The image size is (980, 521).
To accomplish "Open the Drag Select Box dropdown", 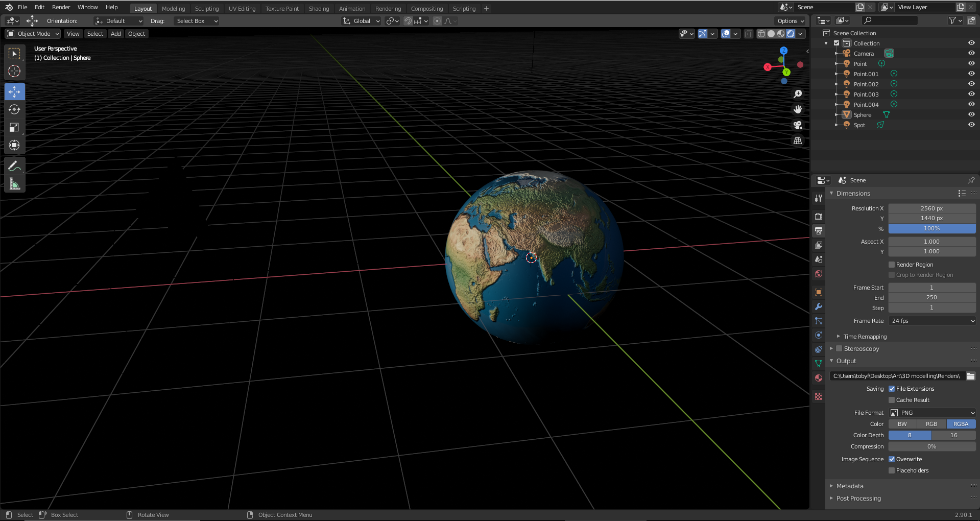I will click(196, 21).
